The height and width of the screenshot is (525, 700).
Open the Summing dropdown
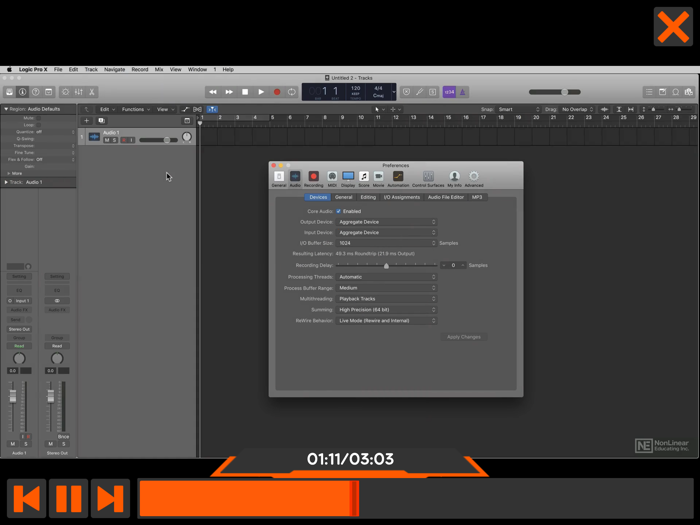click(x=386, y=310)
